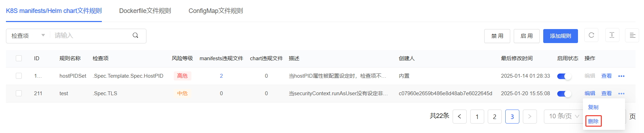Viewport: 644px width, 133px height.
Task: Click the refresh table icon
Action: (x=591, y=35)
